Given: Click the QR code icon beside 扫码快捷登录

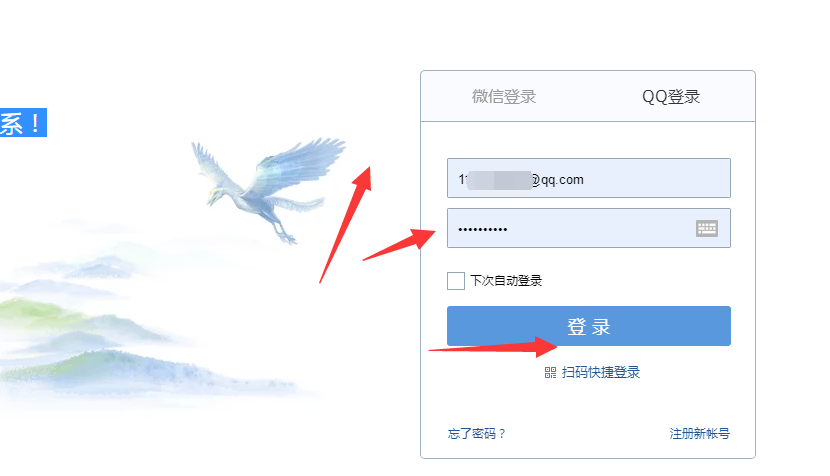Looking at the screenshot, I should [550, 373].
